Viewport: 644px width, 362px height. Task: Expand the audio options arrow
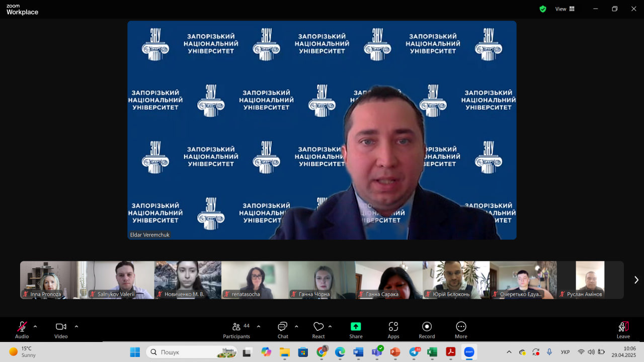[x=35, y=327]
